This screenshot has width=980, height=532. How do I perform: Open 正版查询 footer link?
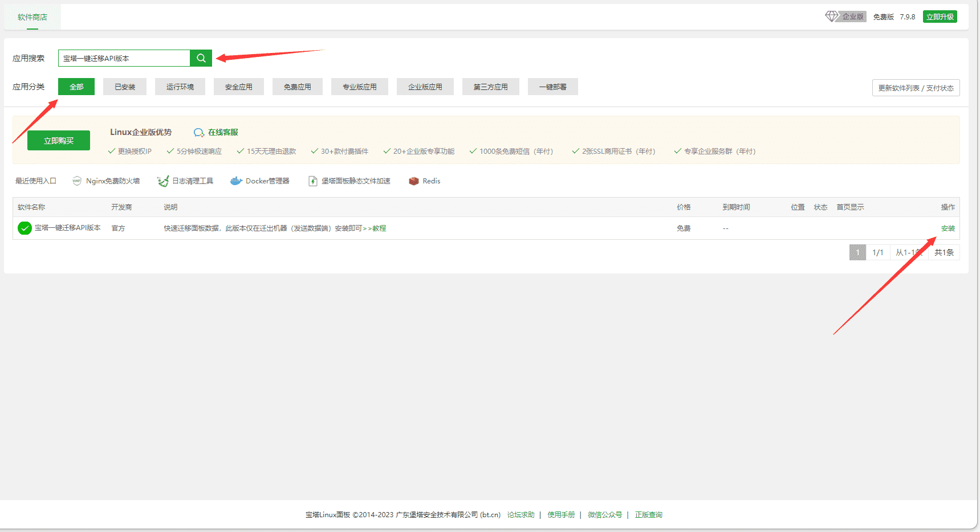pos(649,515)
